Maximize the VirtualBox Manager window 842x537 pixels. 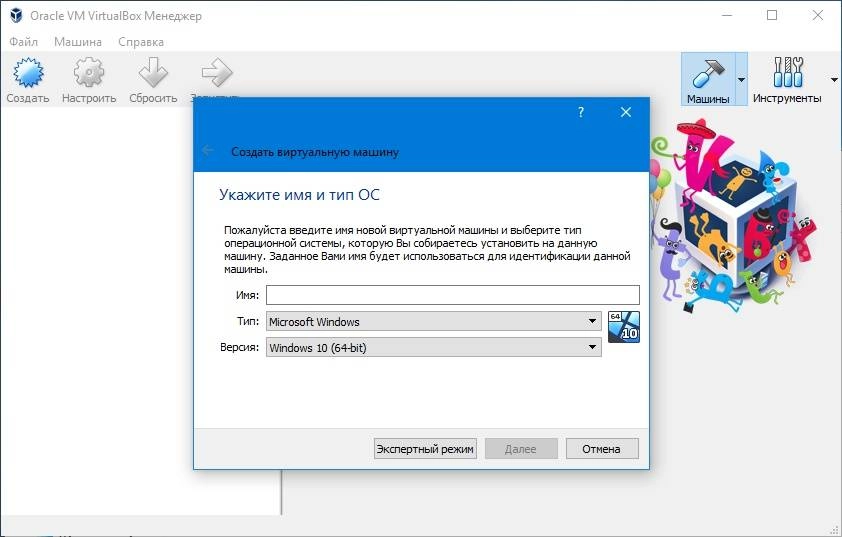[x=772, y=15]
